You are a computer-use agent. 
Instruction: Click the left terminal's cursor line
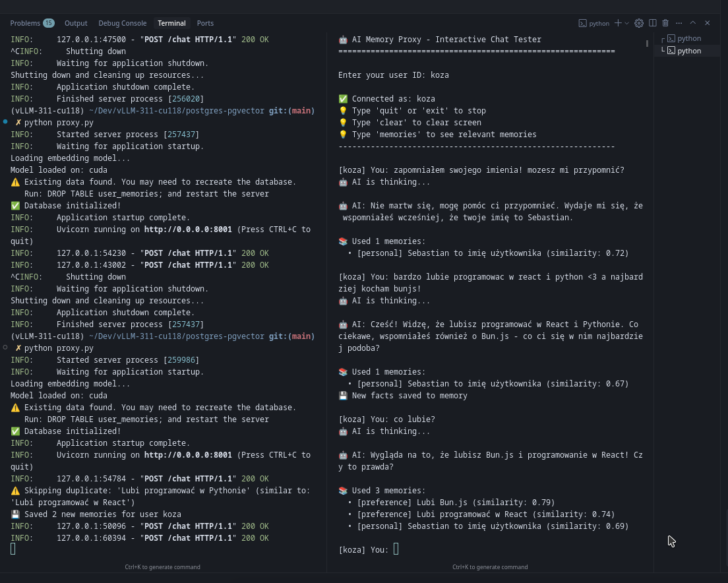click(x=13, y=549)
